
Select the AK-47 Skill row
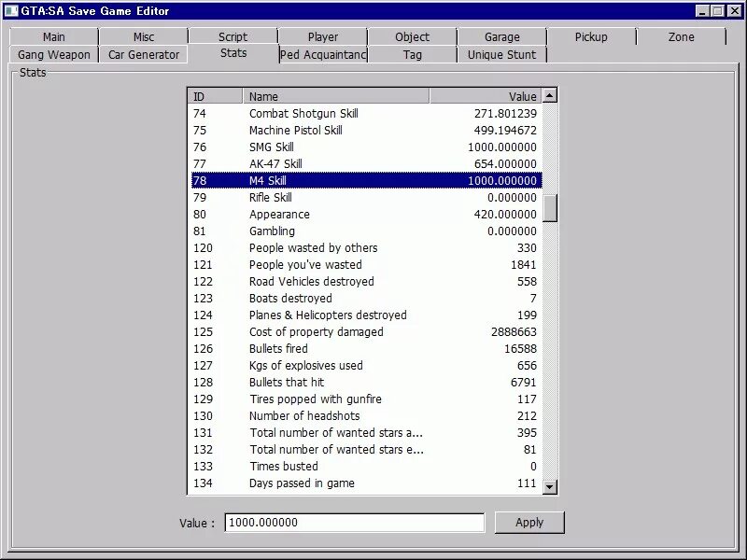click(365, 164)
